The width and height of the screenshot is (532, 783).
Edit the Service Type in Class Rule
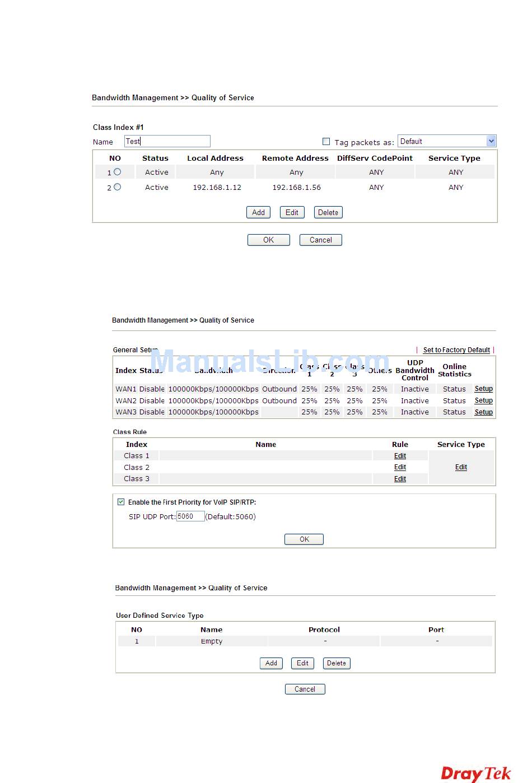(x=461, y=467)
